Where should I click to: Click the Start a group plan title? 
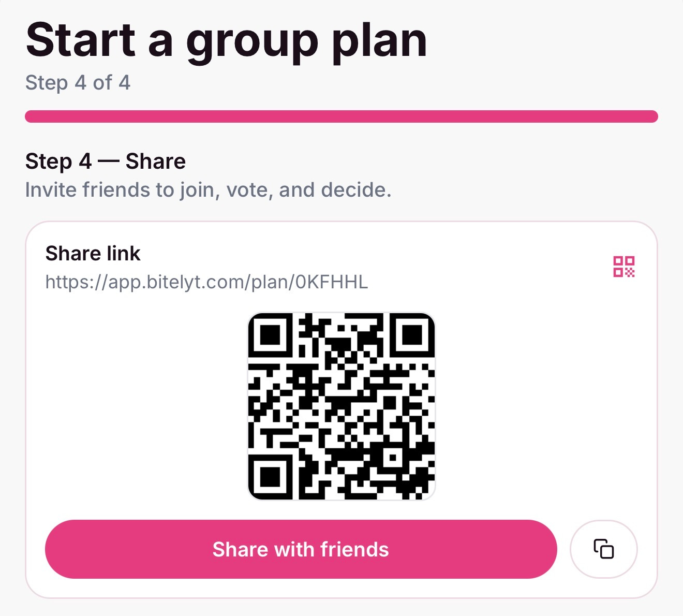point(227,40)
